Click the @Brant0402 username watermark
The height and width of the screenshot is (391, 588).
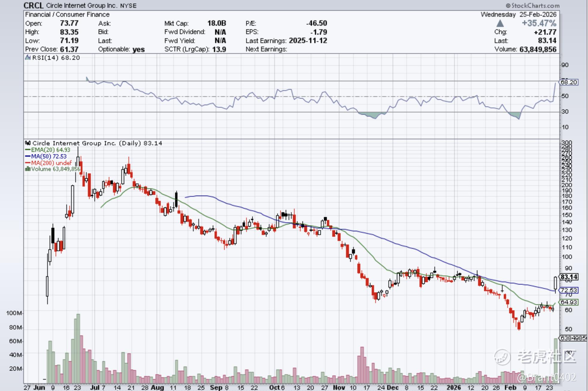point(546,377)
